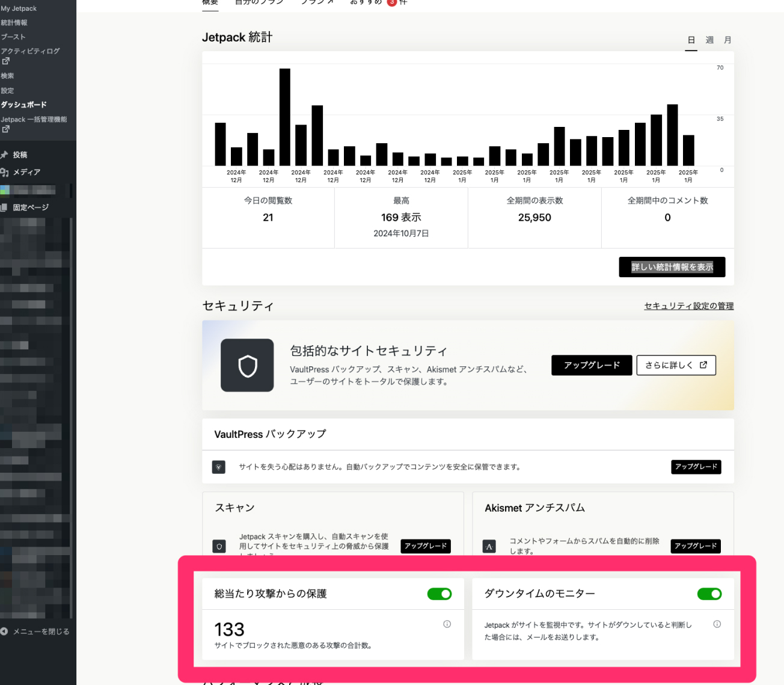
Task: Toggle 総当たり攻撃からの保護 switch
Action: 439,594
